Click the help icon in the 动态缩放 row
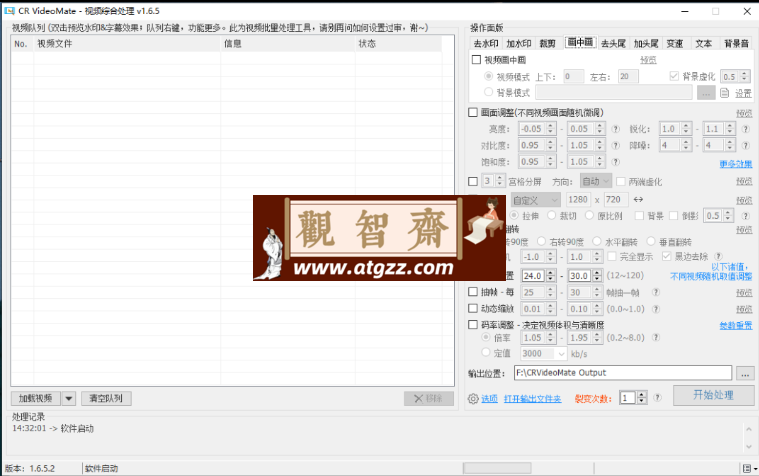This screenshot has width=759, height=476. tap(656, 309)
